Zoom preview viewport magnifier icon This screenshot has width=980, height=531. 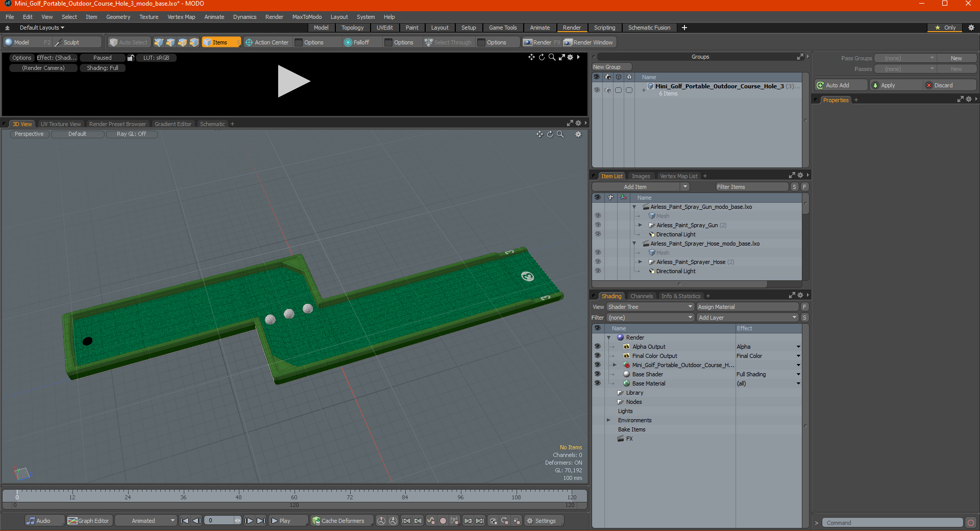pos(552,57)
